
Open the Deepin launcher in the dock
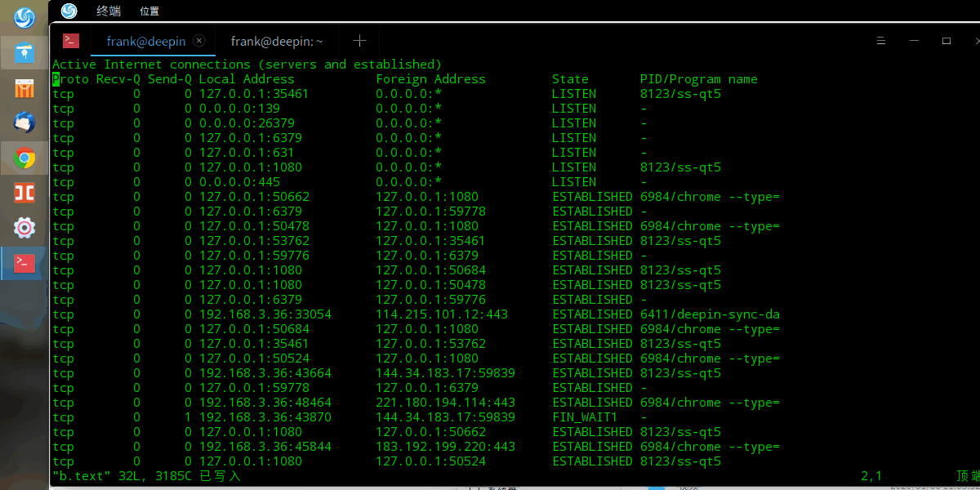pos(24,17)
